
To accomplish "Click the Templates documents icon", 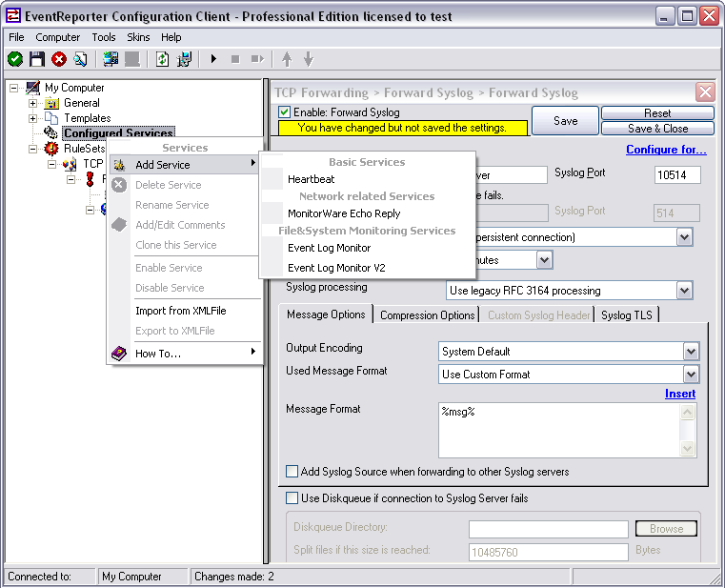I will (x=51, y=118).
